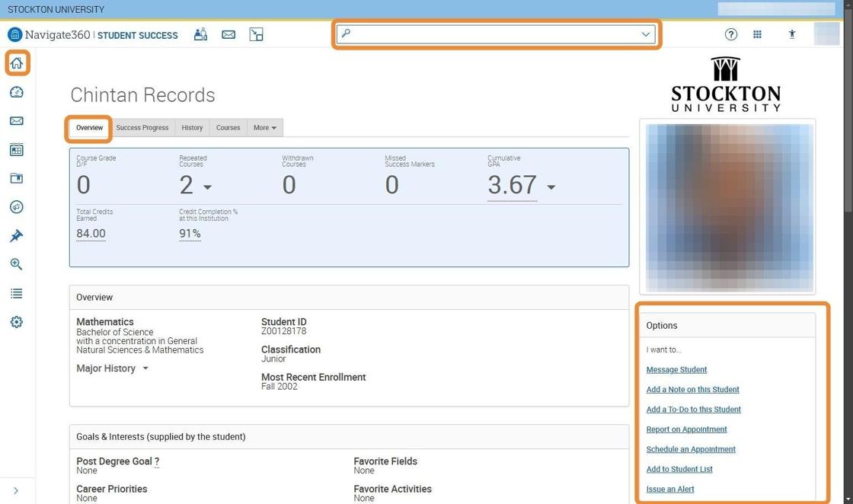Click the Post Degree Goal question mark
Screen dimensions: 853x504
[x=157, y=461]
